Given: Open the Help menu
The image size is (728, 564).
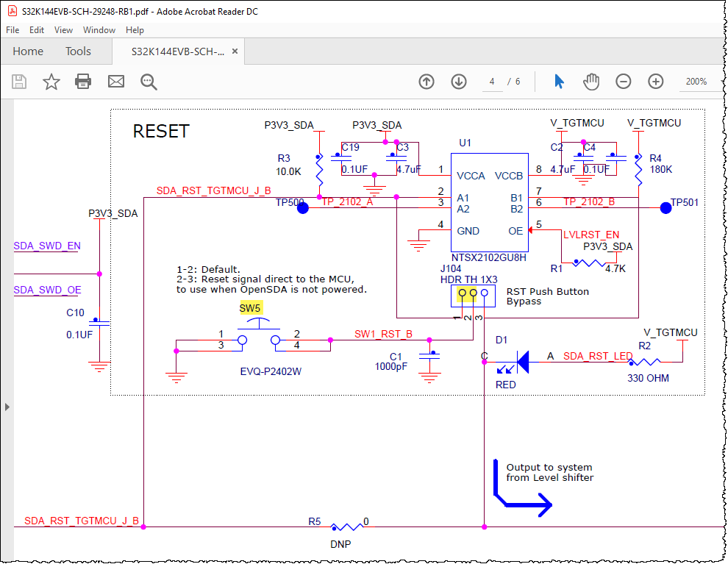Looking at the screenshot, I should pyautogui.click(x=135, y=30).
